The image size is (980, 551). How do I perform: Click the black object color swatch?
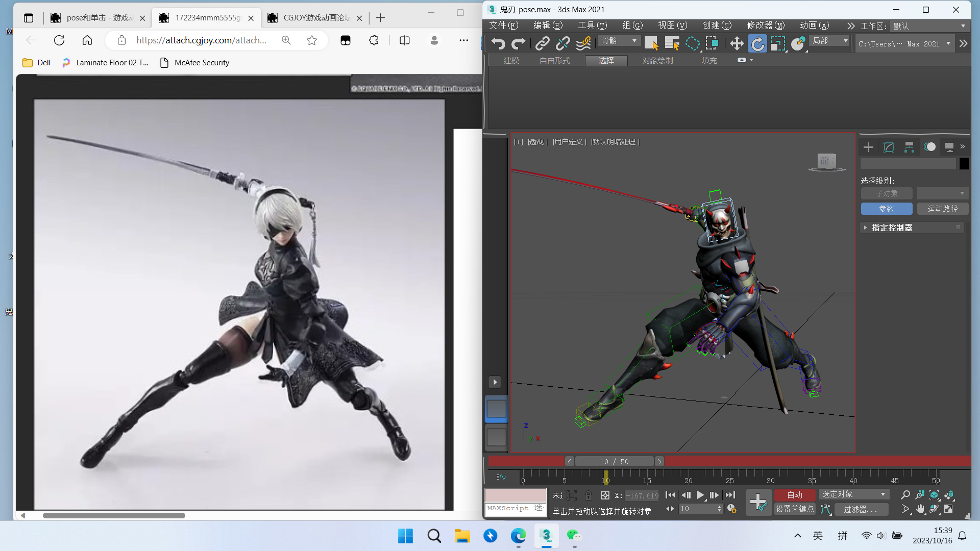(x=964, y=164)
